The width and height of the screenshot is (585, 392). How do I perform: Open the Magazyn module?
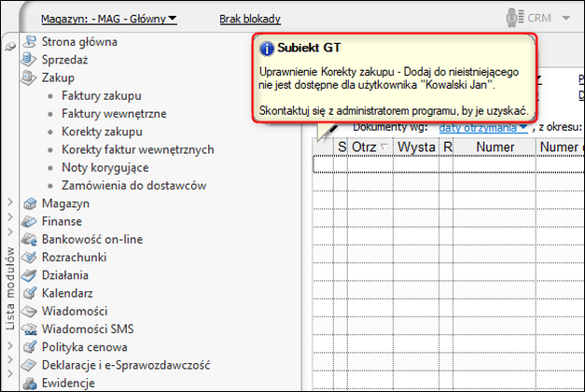pos(65,203)
